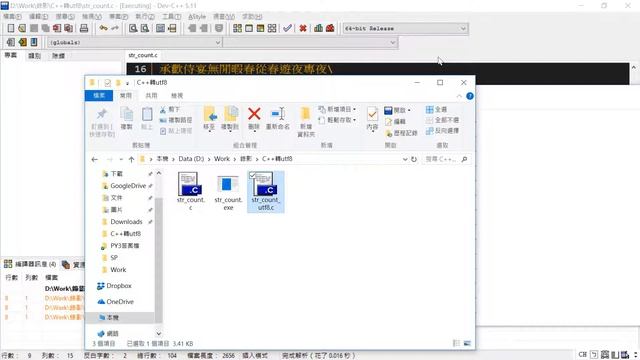Click the red X Stop Execution icon
Screen dimensions: 640x360
pyautogui.click(x=303, y=28)
